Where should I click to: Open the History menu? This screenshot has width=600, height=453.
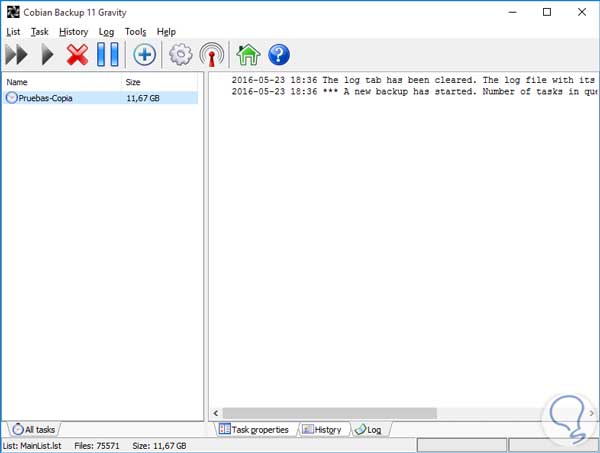(x=73, y=32)
